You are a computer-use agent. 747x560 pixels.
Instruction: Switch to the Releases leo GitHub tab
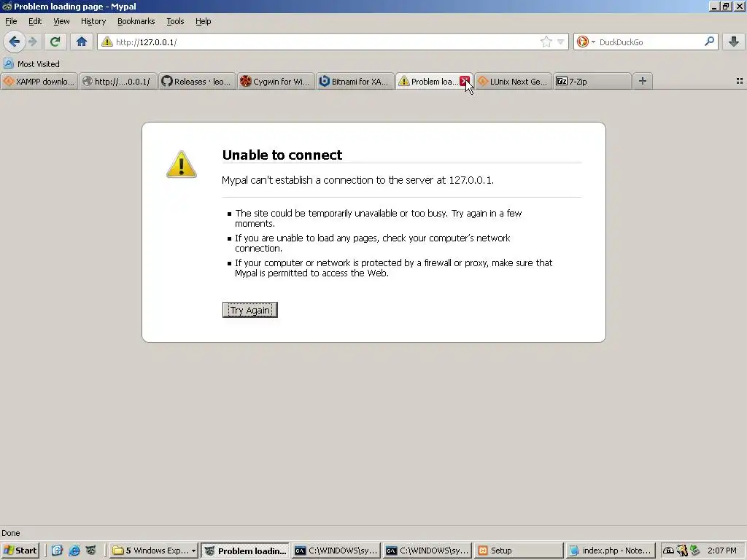(197, 82)
